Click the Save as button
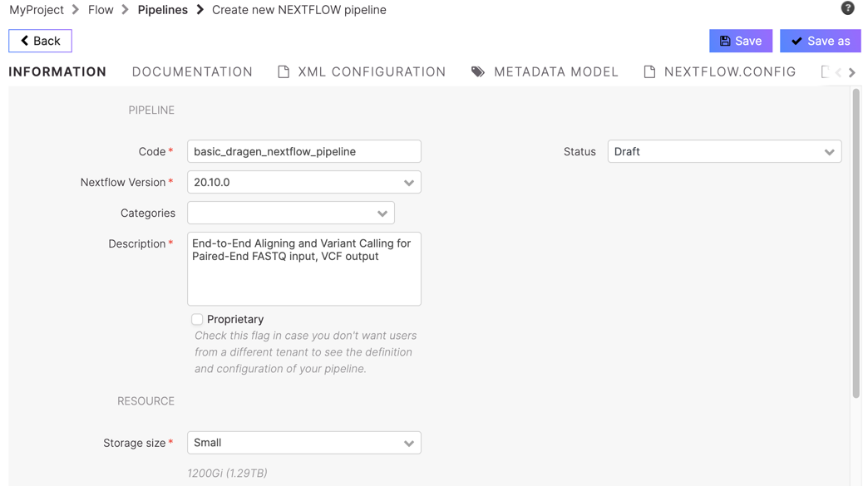This screenshot has width=868, height=486. click(821, 41)
